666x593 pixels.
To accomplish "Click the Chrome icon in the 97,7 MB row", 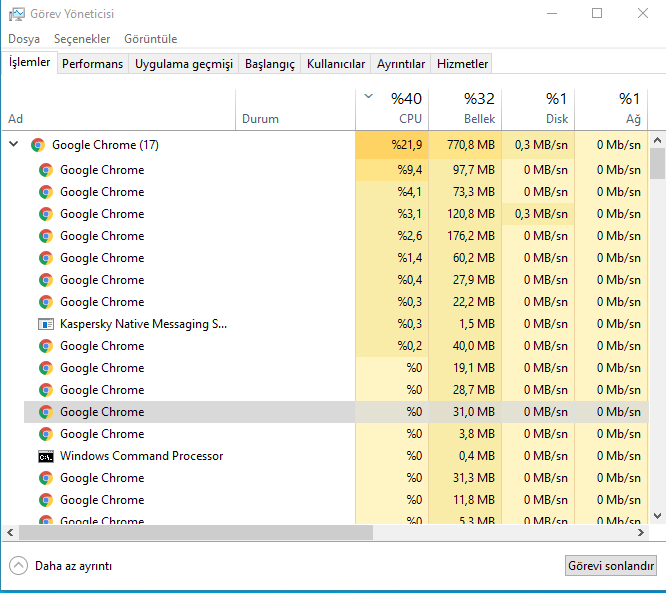I will point(46,170).
